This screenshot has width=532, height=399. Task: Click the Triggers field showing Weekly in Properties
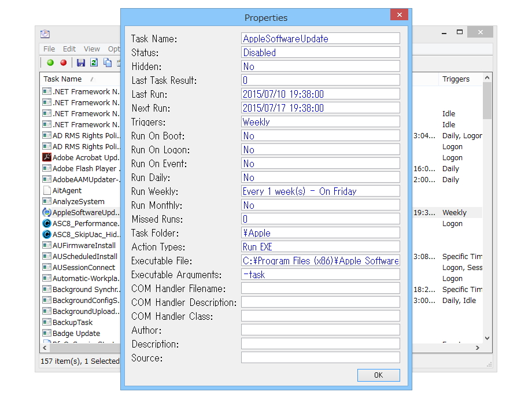[320, 122]
